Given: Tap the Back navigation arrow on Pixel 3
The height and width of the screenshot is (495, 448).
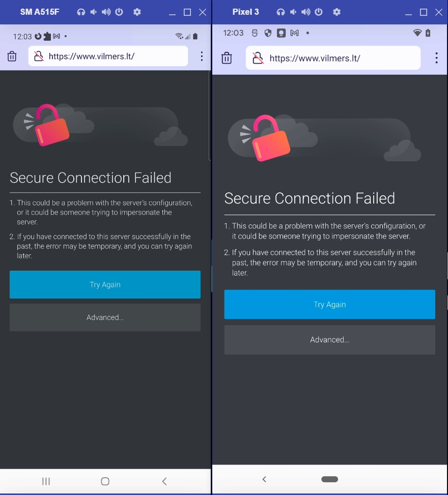Looking at the screenshot, I should (264, 479).
